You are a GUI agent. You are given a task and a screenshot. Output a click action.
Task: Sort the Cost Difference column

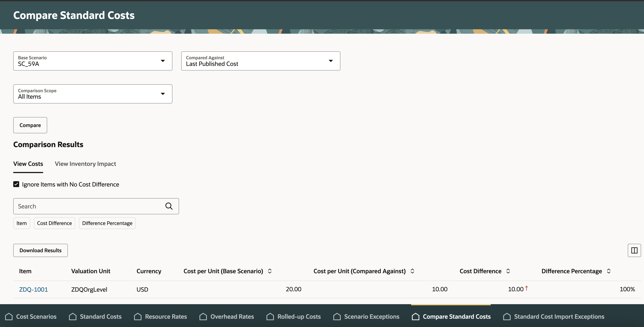[508, 271]
